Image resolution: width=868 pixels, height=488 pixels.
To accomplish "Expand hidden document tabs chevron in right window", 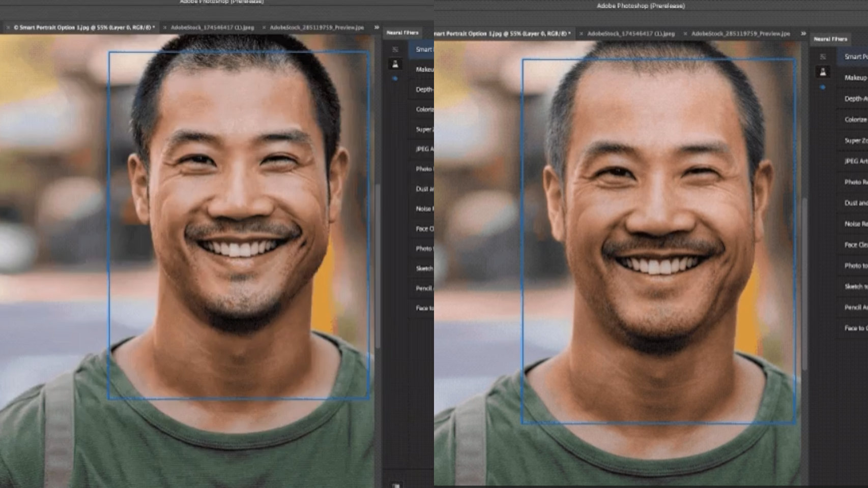I will click(803, 34).
